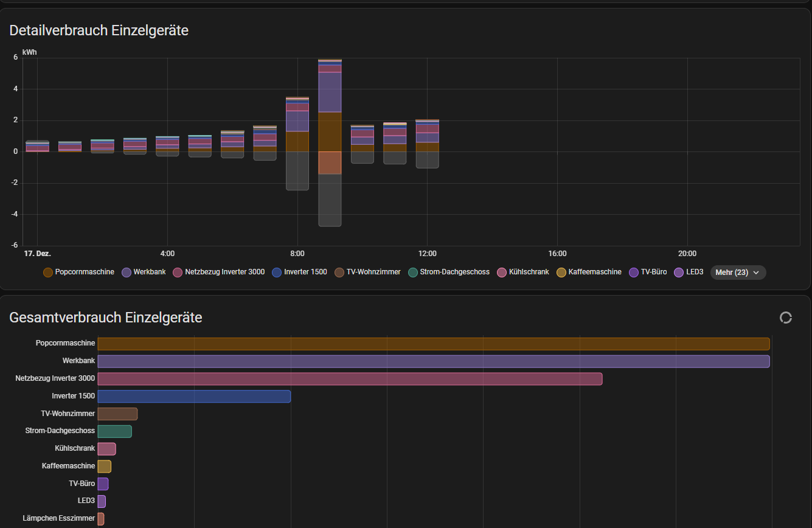This screenshot has width=812, height=528.
Task: Click the tallest stacked bar at 9:00
Action: click(x=330, y=143)
